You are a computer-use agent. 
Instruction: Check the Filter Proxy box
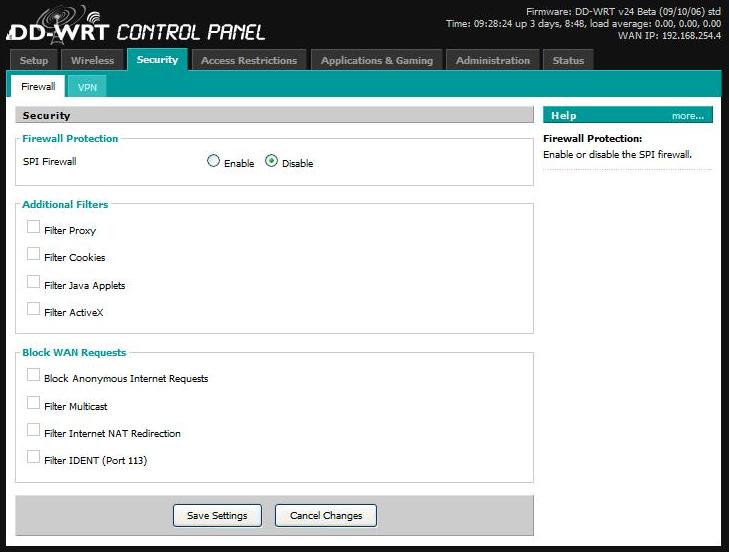[33, 227]
